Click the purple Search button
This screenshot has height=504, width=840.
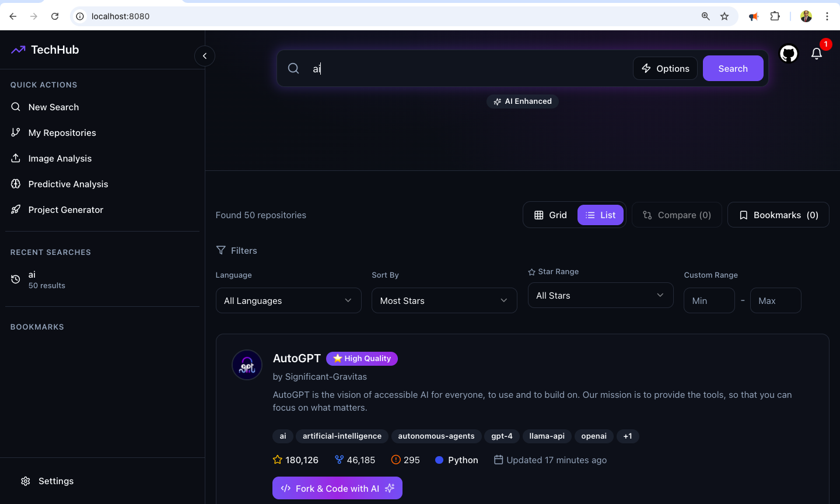733,68
